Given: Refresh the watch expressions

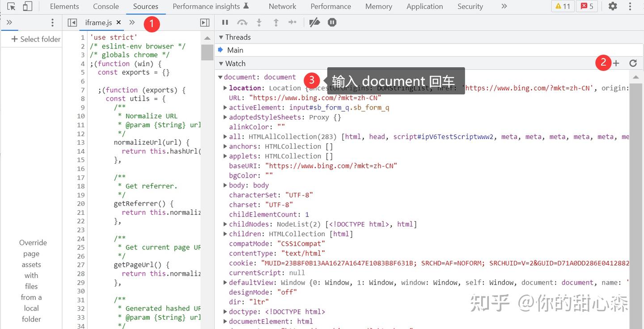Looking at the screenshot, I should [633, 63].
